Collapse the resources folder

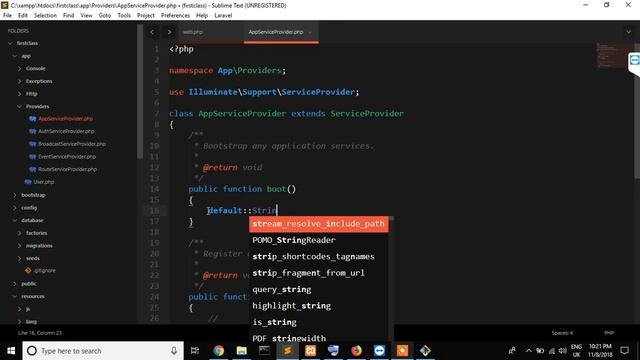(15, 296)
